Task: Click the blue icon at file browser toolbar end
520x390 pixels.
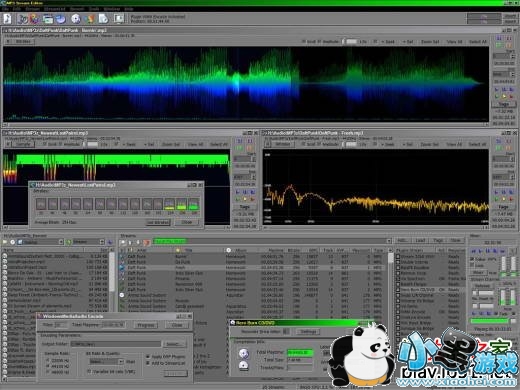Action: point(110,242)
